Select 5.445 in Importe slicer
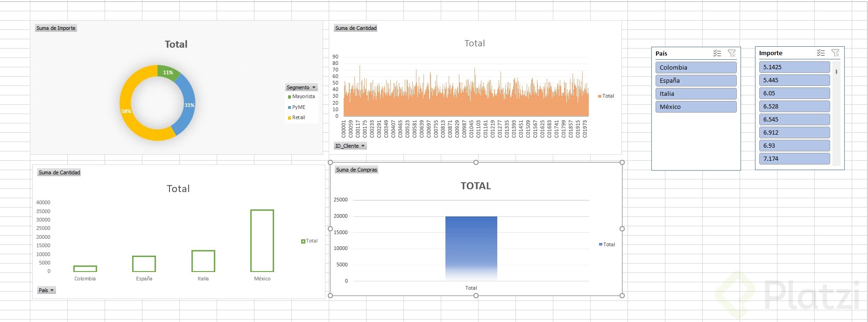 [794, 80]
